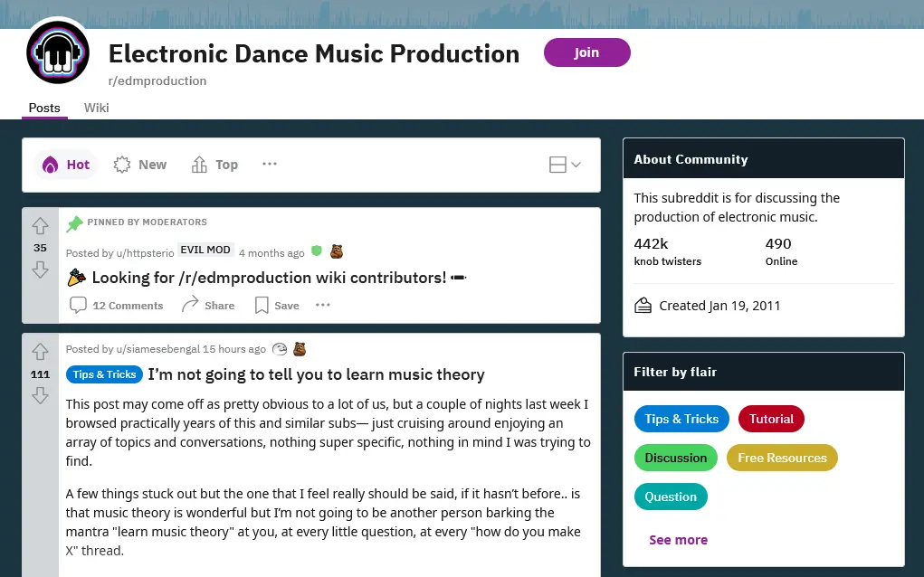924x577 pixels.
Task: Save the wiki contributors post
Action: [277, 306]
